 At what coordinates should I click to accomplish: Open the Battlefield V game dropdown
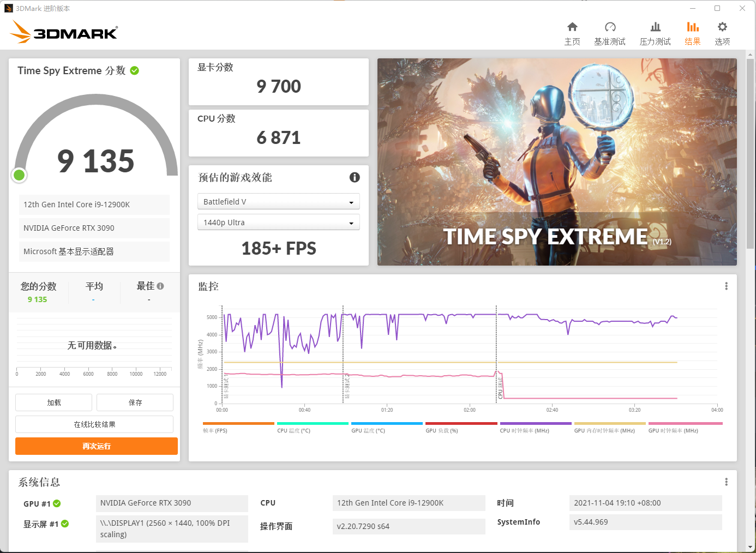coord(278,201)
